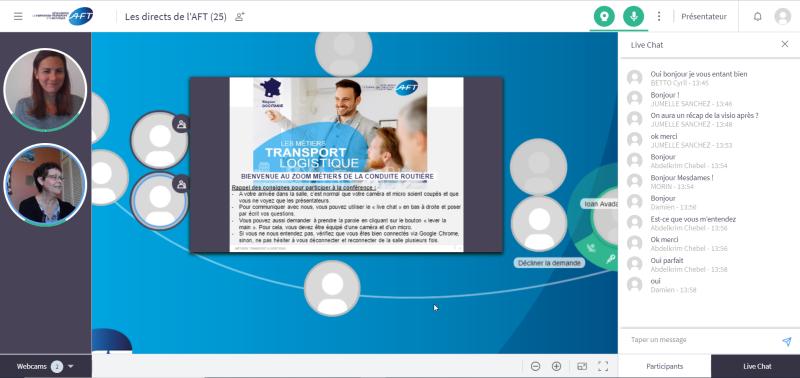This screenshot has height=378, width=800.
Task: Mute the green microphone button
Action: point(634,16)
